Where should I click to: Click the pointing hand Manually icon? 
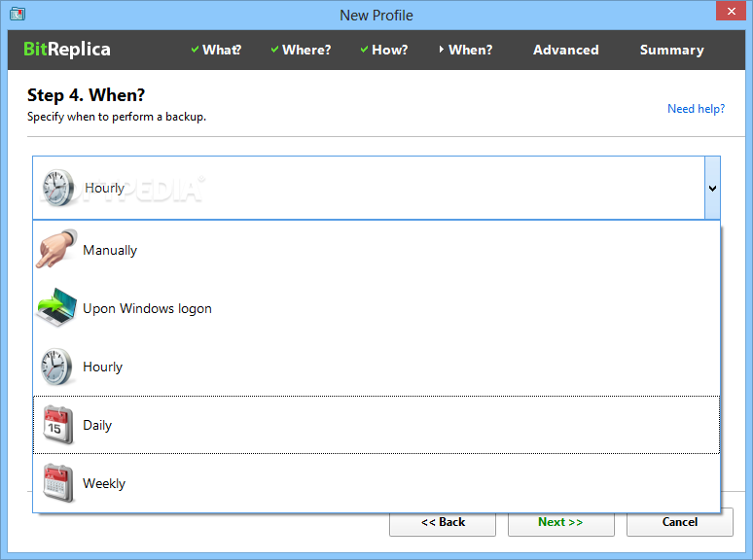pyautogui.click(x=56, y=249)
